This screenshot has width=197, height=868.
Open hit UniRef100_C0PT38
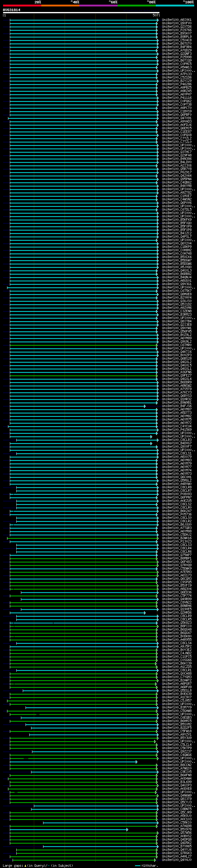[x=176, y=104]
